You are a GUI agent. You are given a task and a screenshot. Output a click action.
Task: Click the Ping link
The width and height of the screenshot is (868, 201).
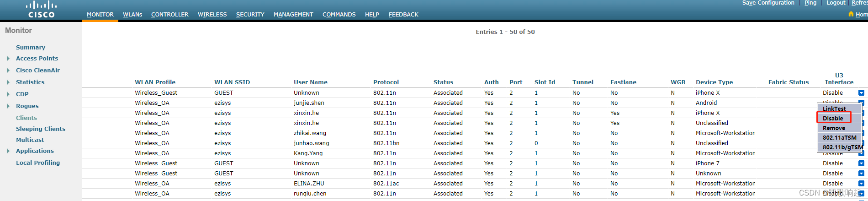click(810, 3)
